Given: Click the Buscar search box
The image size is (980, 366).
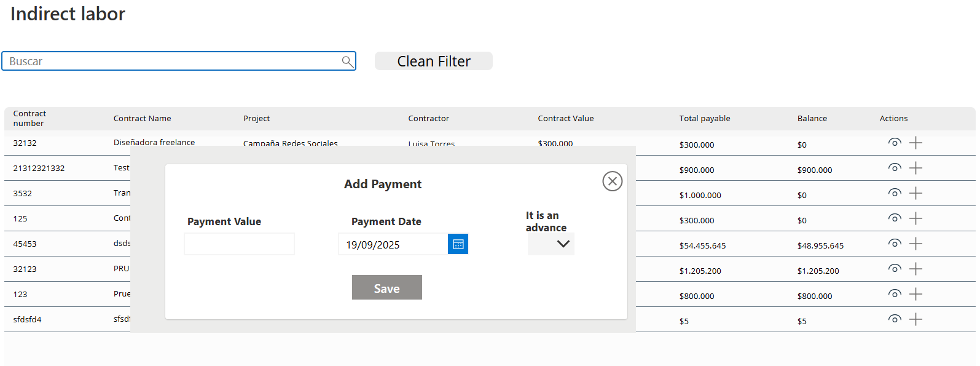Looking at the screenshot, I should click(172, 61).
